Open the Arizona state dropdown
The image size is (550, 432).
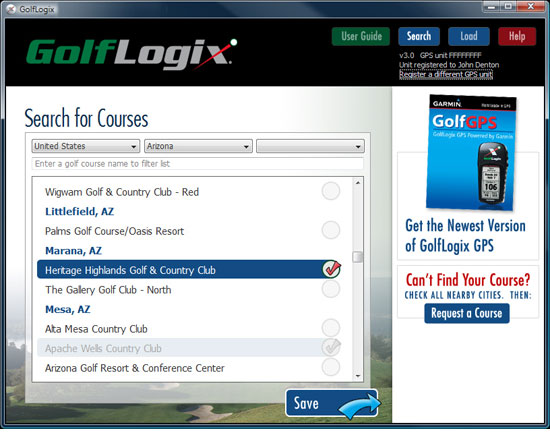pyautogui.click(x=198, y=146)
